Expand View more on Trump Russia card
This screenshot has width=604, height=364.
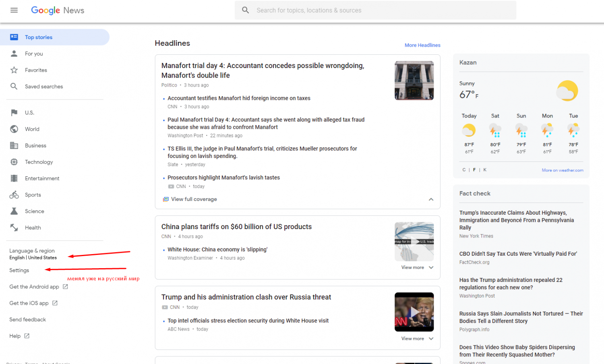tap(418, 339)
